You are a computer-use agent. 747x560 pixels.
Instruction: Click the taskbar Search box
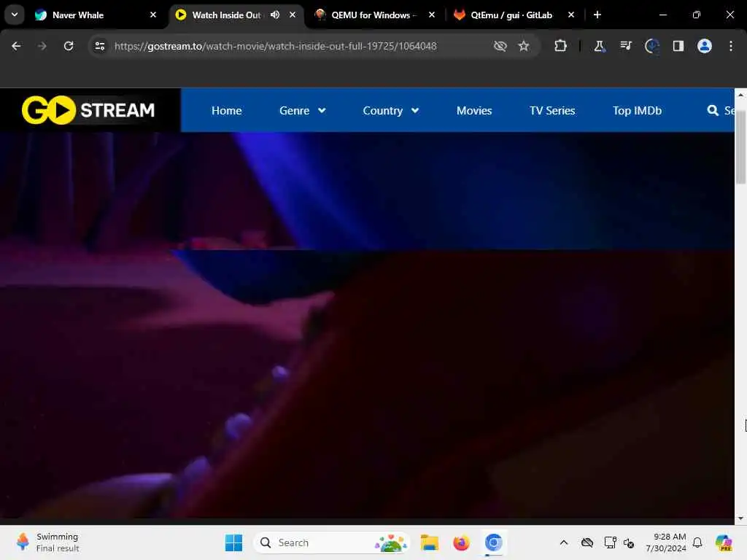click(332, 542)
